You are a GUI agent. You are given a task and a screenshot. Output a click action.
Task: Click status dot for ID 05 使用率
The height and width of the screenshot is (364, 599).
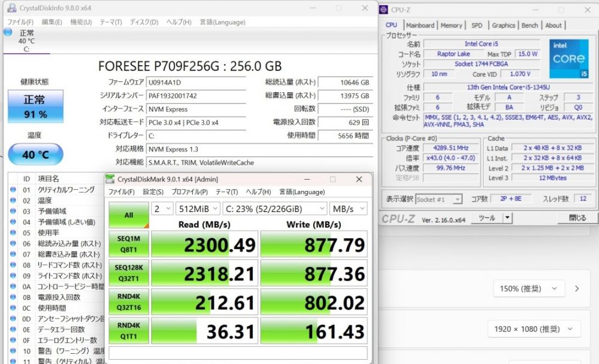click(13, 232)
